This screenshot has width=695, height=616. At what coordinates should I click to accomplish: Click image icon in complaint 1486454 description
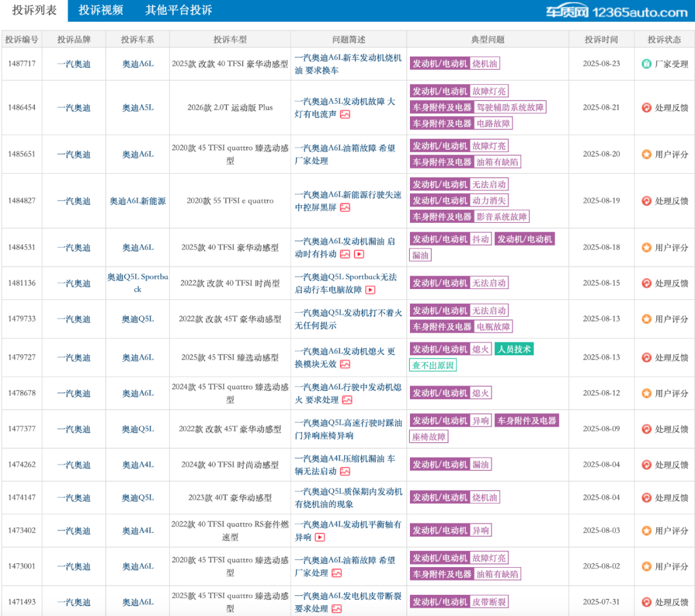coord(345,115)
